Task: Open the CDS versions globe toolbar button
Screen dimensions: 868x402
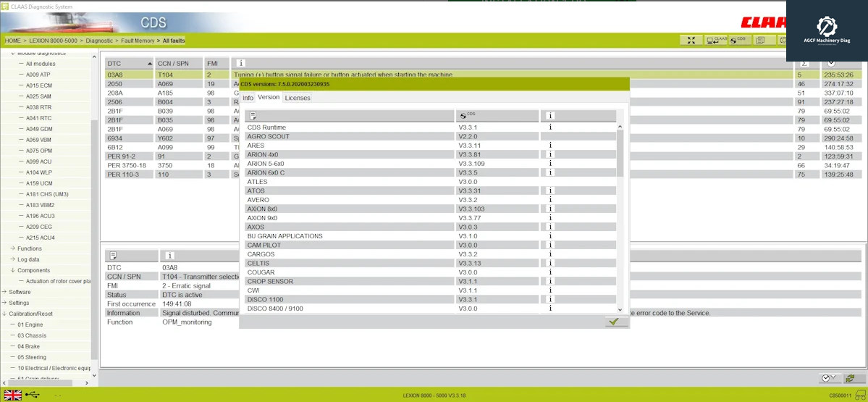Action: point(738,41)
